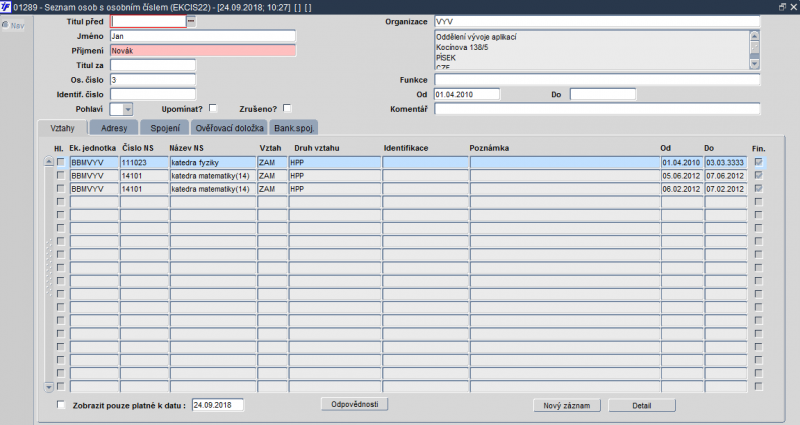Image resolution: width=800 pixels, height=425 pixels.
Task: Click Od cell 05.06.2012
Action: click(x=682, y=176)
